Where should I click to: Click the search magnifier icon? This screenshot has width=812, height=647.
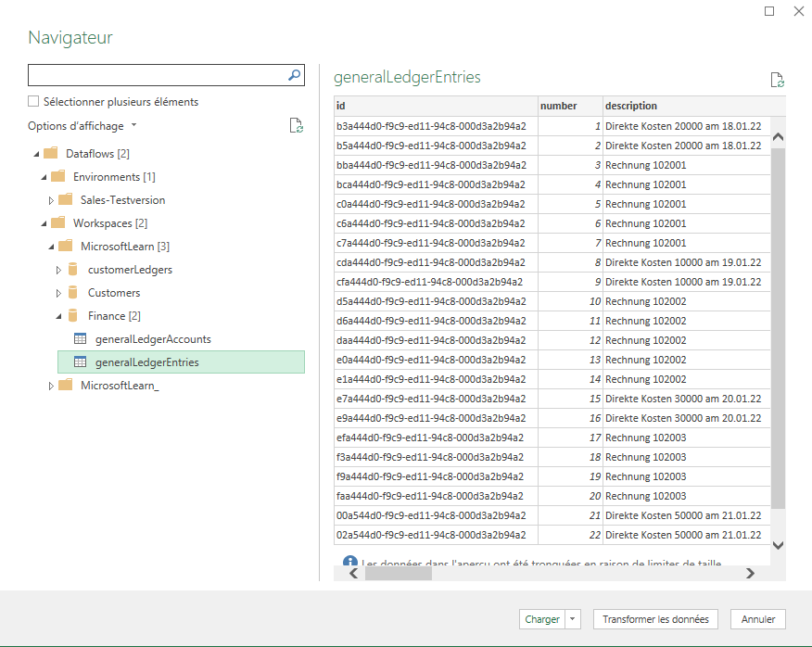294,75
